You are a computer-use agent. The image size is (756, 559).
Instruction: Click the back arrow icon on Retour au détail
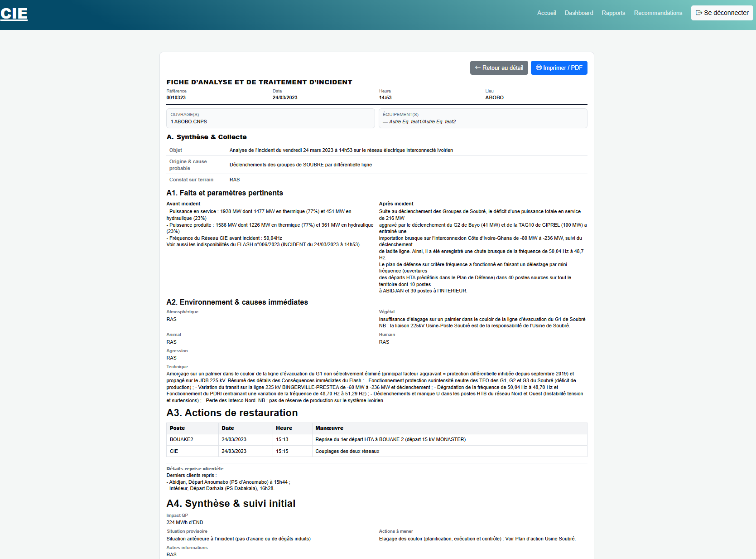coord(477,68)
